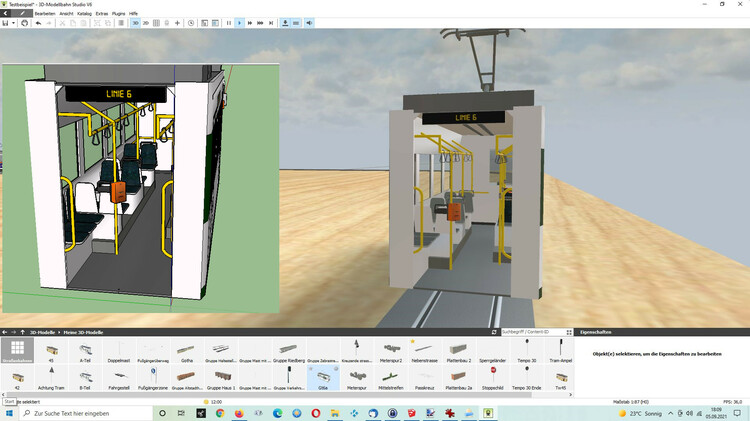Switch to 2D view mode
The height and width of the screenshot is (421, 750).
148,23
